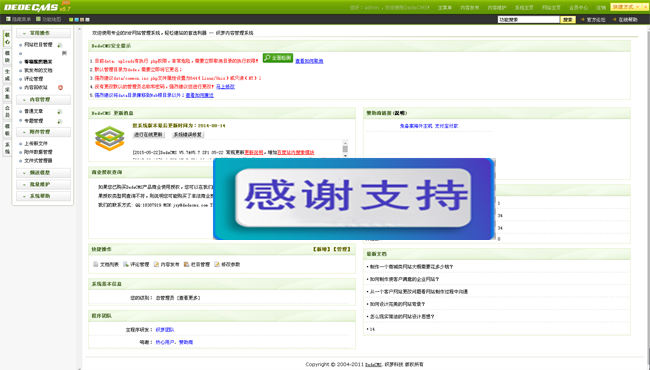
Task: Open 普通文章 in the sidebar
Action: tap(34, 111)
